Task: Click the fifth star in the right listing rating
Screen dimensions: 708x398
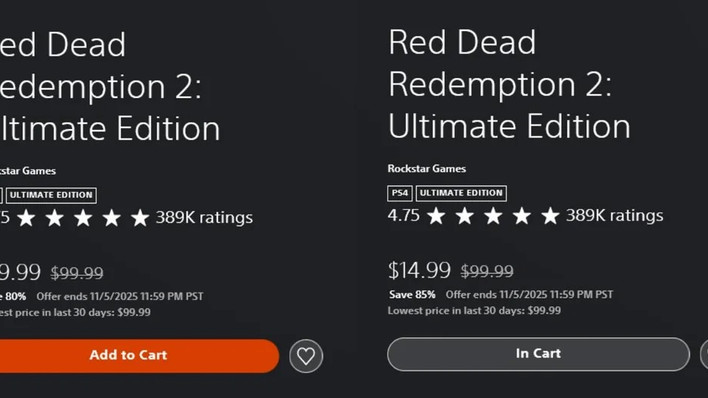Action: click(550, 216)
